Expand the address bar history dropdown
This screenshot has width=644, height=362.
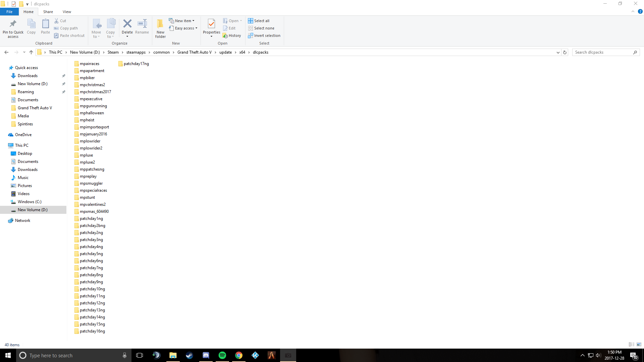[558, 52]
